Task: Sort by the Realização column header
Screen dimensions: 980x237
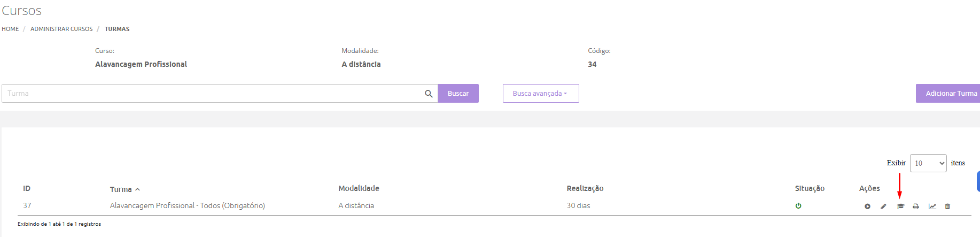Action: [585, 189]
